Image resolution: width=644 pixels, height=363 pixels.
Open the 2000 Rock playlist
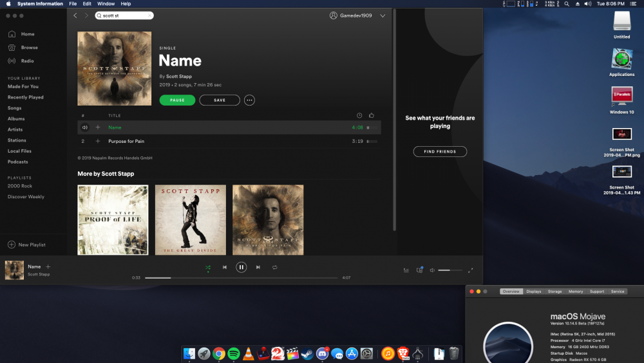tap(20, 186)
